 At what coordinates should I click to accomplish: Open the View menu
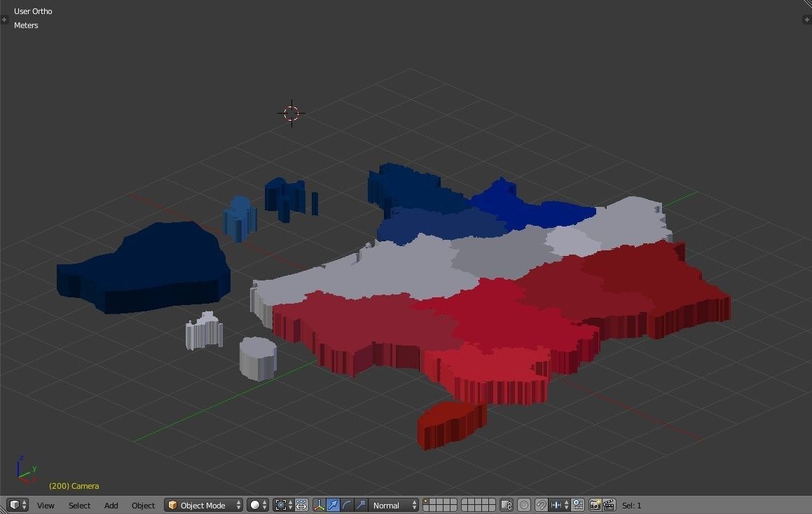click(x=46, y=505)
